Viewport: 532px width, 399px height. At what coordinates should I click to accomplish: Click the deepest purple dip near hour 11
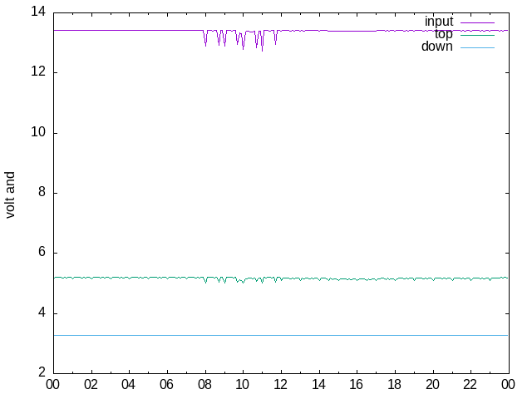[262, 50]
